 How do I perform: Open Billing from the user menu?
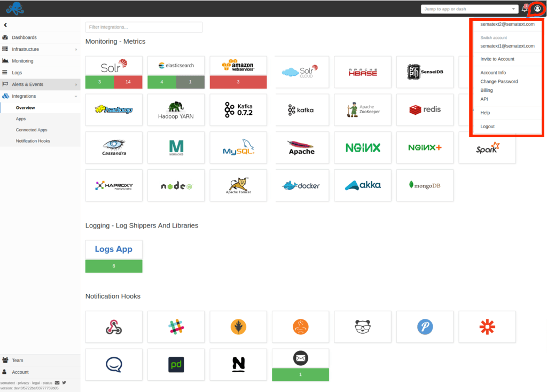486,90
